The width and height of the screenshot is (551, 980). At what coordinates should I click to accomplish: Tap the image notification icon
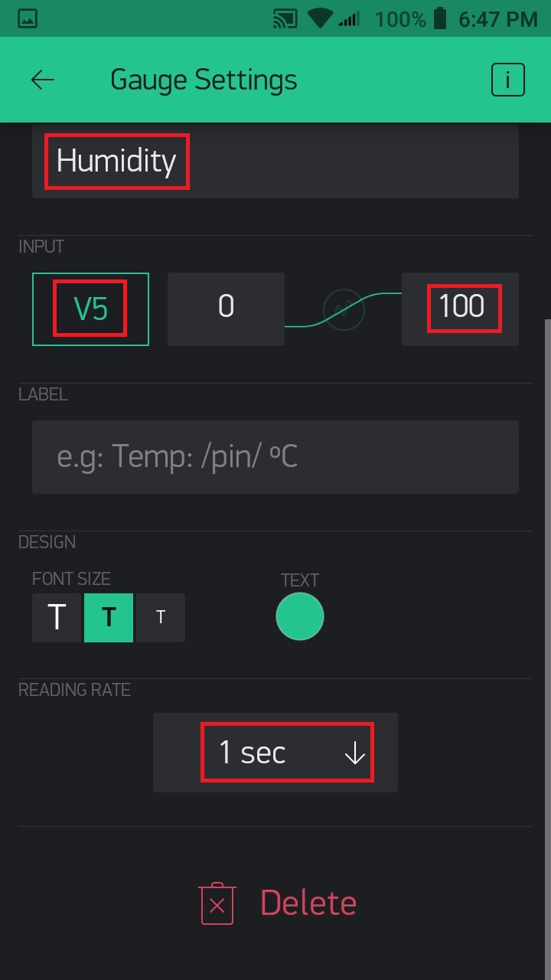pyautogui.click(x=28, y=18)
